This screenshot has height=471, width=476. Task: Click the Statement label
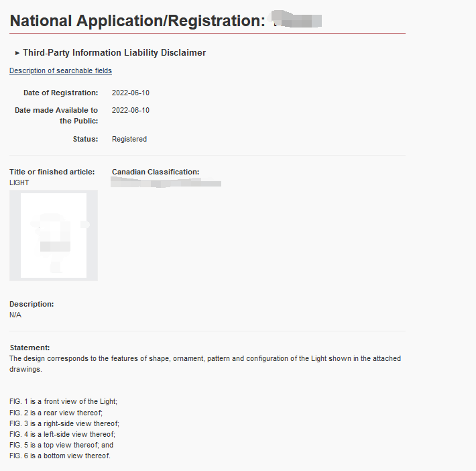(29, 348)
